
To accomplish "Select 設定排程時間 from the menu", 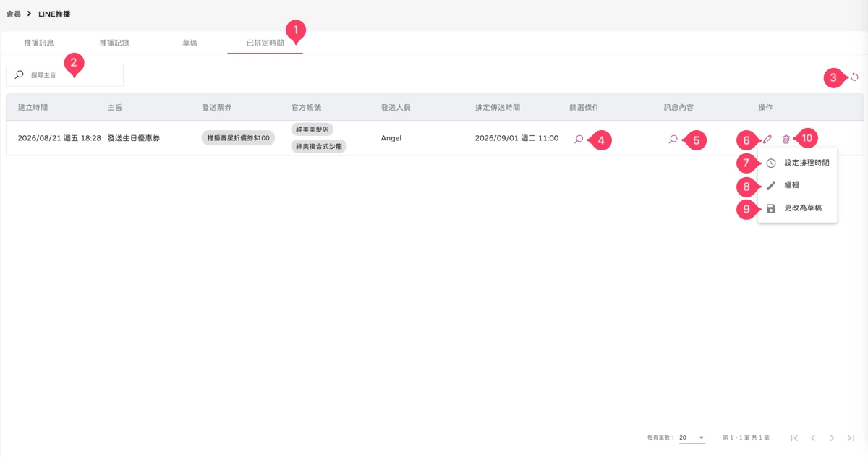I will coord(797,163).
